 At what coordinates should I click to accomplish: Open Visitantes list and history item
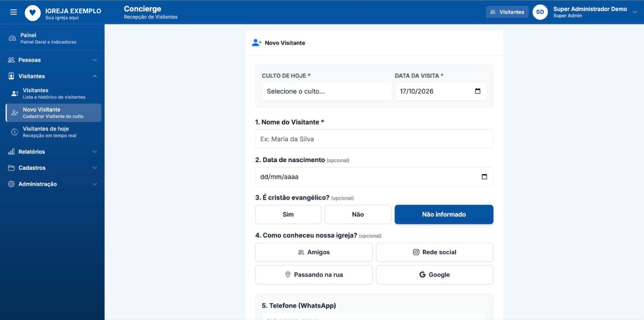[54, 93]
